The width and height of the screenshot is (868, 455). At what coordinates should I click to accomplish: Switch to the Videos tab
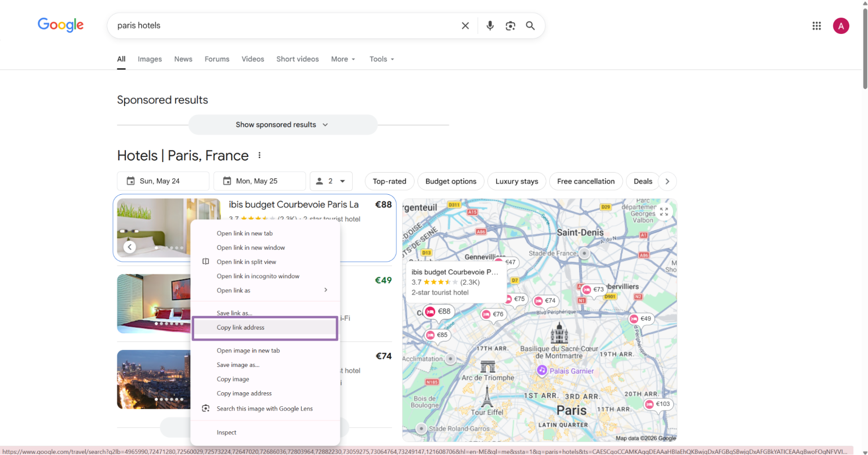pyautogui.click(x=253, y=59)
